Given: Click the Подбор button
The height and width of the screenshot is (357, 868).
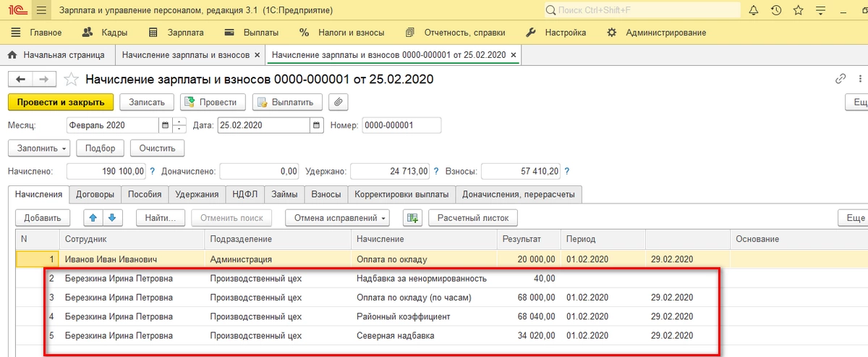Looking at the screenshot, I should 100,148.
